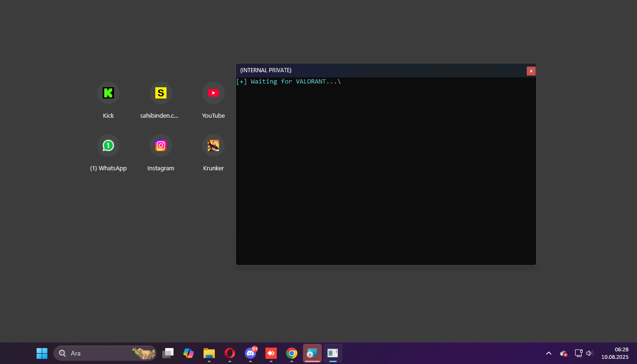Open AnyDesk from the taskbar
637x364 pixels.
(x=271, y=353)
